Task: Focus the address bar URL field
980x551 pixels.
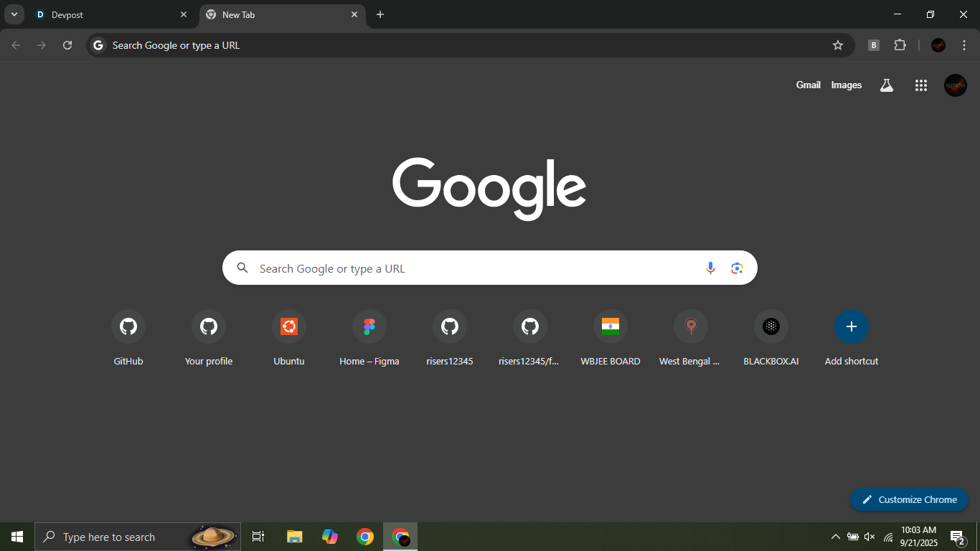Action: pos(470,45)
